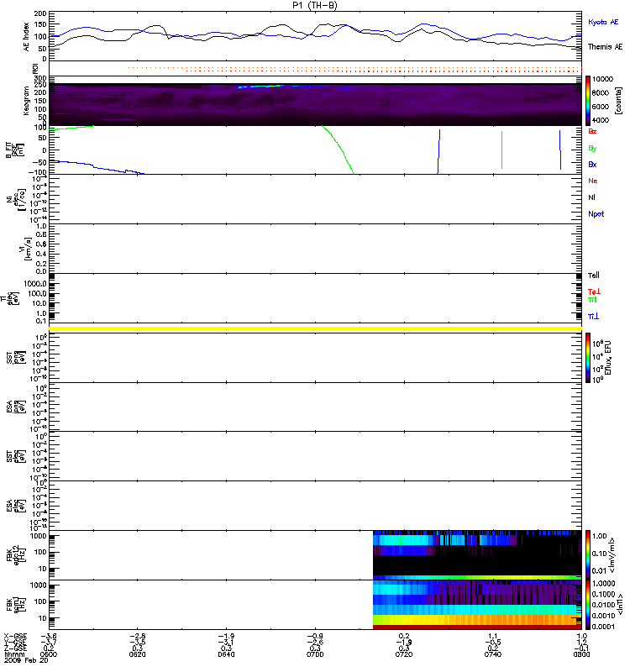The image size is (630, 672).
Task: Click the blue Bx legend label
Action: (592, 165)
